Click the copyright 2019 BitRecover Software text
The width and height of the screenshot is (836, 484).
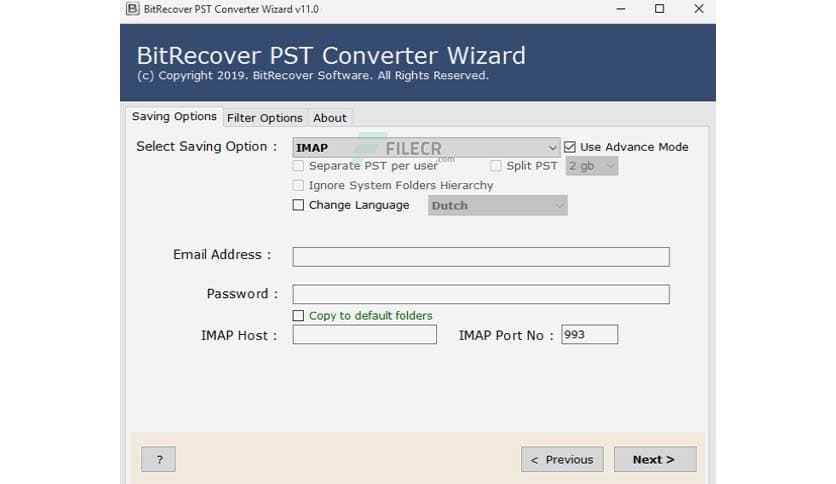tap(312, 76)
